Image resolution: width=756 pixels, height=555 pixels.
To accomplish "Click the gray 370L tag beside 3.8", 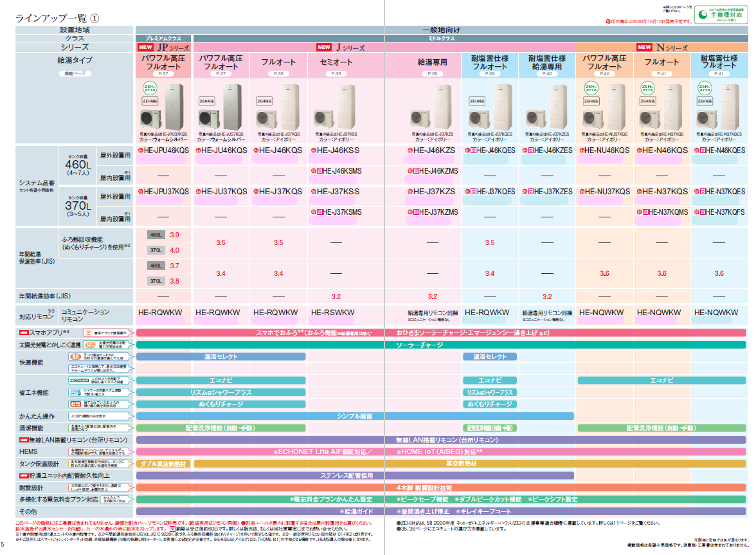I will click(156, 281).
